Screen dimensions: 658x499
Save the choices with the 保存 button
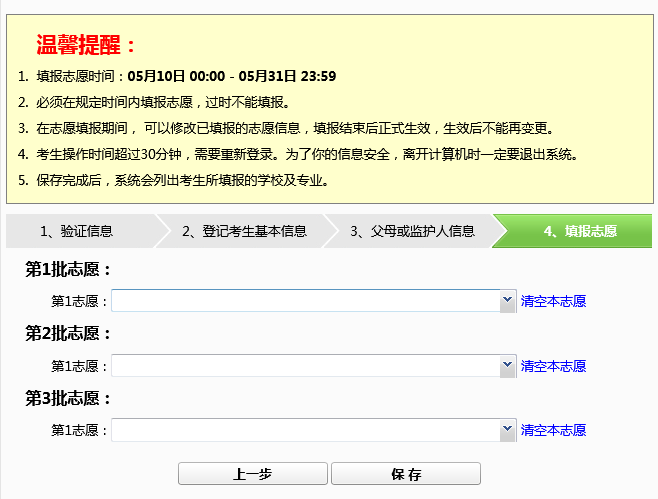click(405, 474)
